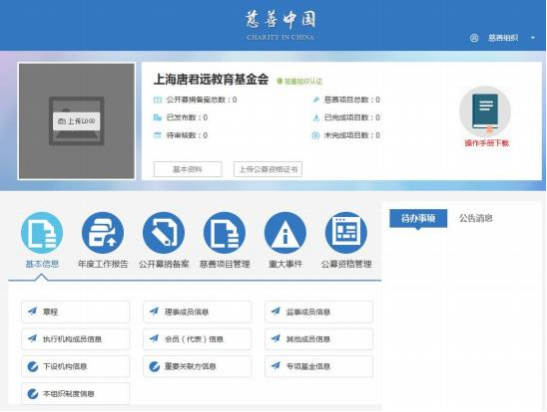Click the user account icon in header
The image size is (547, 412).
474,38
